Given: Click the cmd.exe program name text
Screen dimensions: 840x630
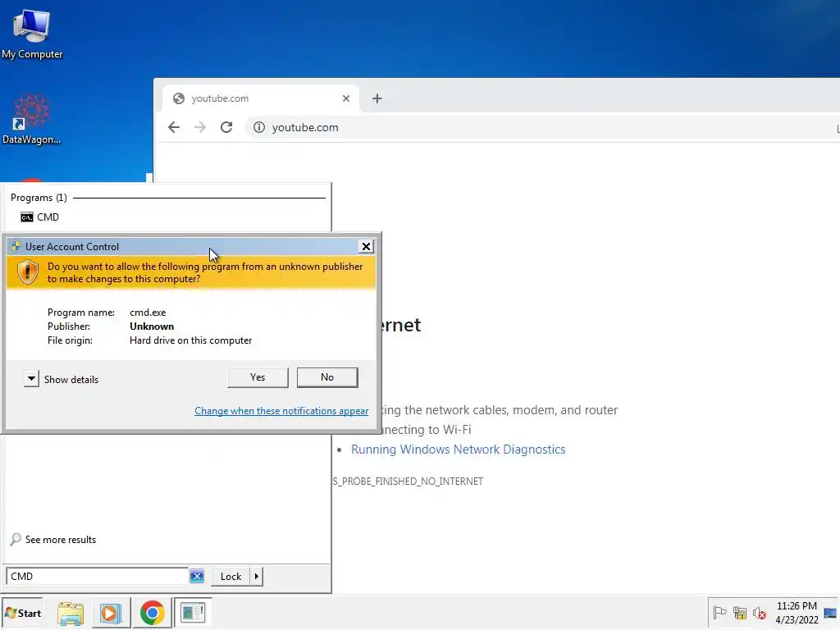Looking at the screenshot, I should (x=148, y=313).
